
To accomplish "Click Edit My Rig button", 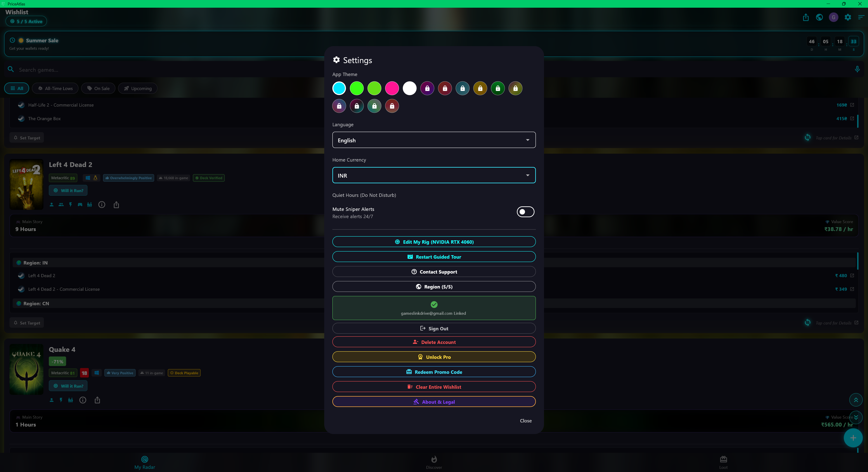I will tap(434, 242).
